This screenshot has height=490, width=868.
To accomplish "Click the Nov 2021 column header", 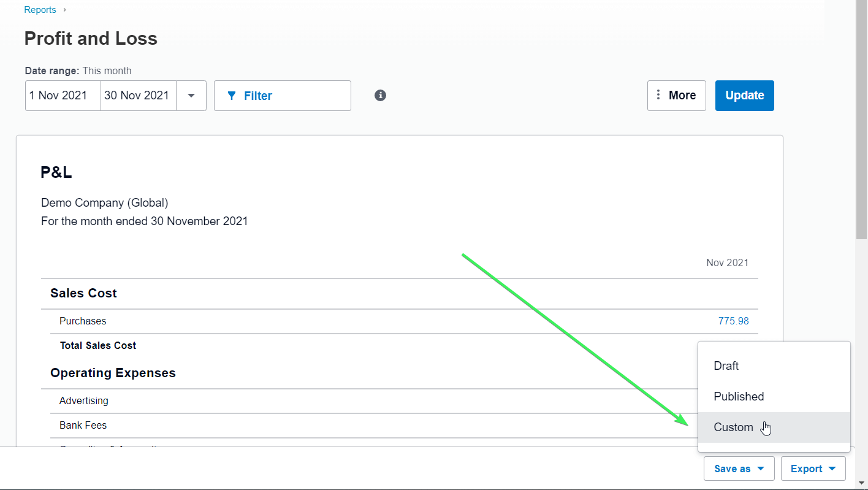I will [728, 262].
